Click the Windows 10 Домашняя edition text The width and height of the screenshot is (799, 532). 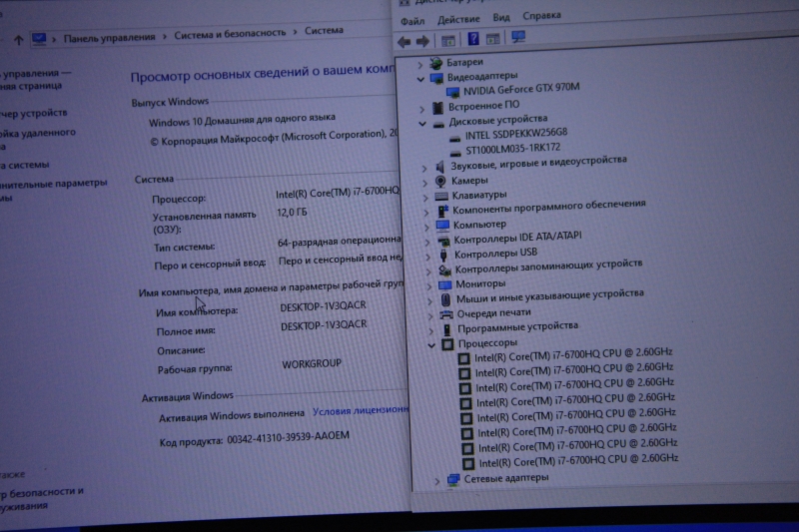[242, 120]
